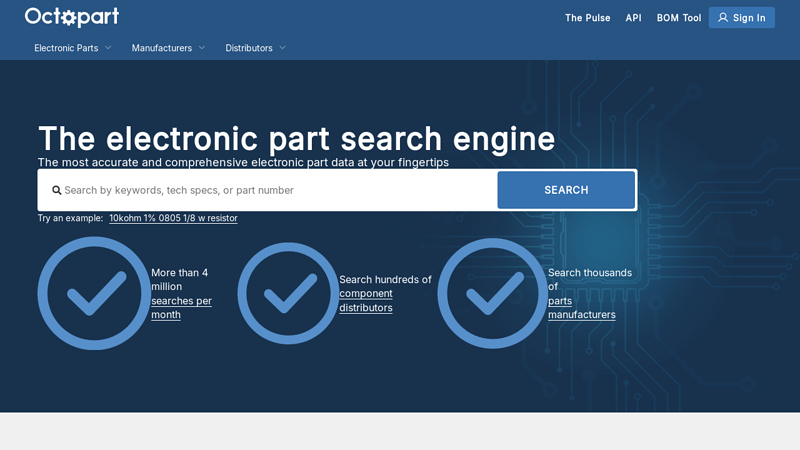The height and width of the screenshot is (450, 800).
Task: Click the 'Try an example:' label
Action: [x=70, y=218]
